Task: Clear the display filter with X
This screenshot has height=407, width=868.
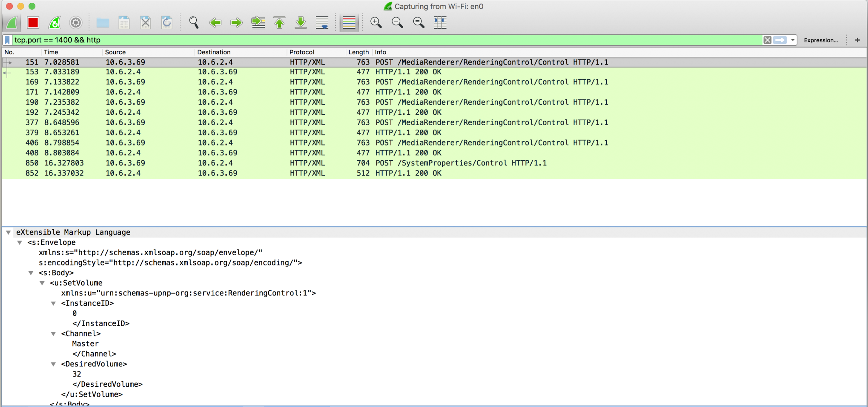Action: point(767,40)
